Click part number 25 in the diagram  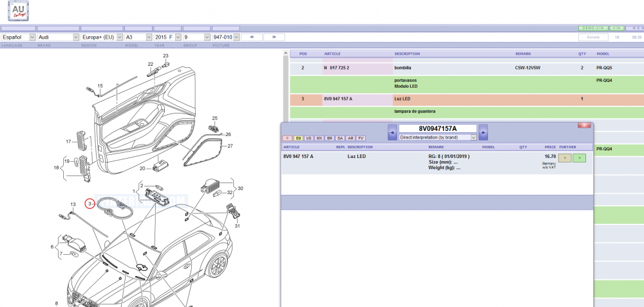[214, 118]
